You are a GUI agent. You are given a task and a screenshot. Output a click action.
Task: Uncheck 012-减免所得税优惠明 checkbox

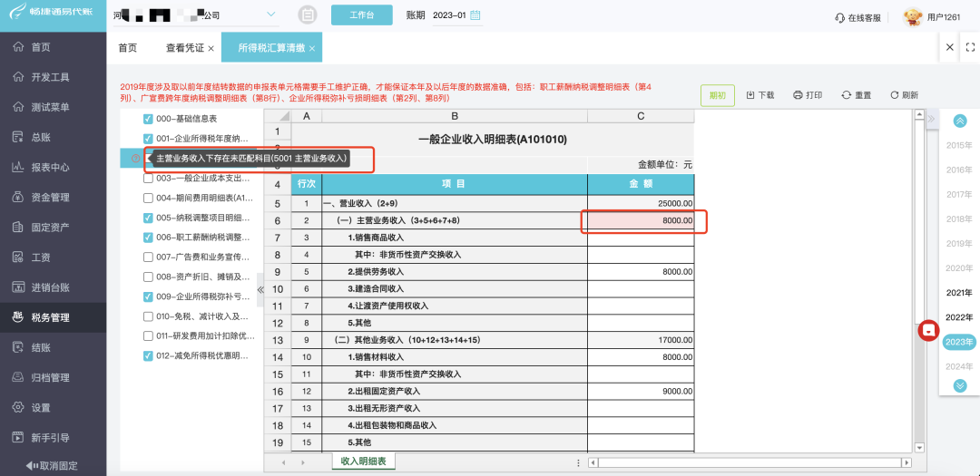tap(148, 355)
